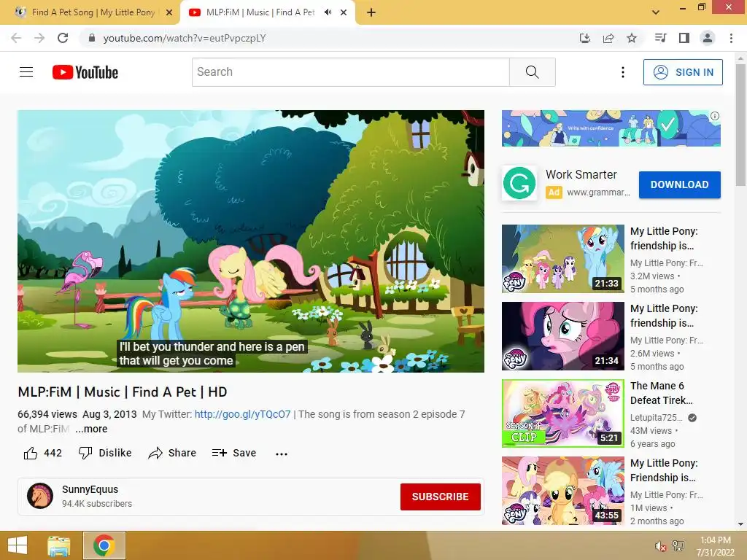This screenshot has width=747, height=560.
Task: Open "The Mane 6 Defeat Tirek..." title
Action: pos(661,393)
